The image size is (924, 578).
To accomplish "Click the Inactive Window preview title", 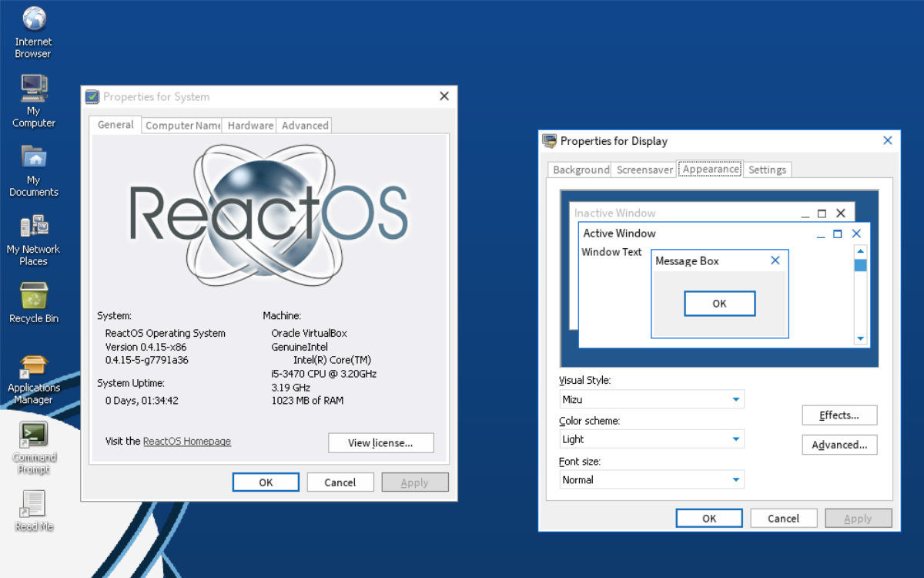I will click(x=615, y=213).
